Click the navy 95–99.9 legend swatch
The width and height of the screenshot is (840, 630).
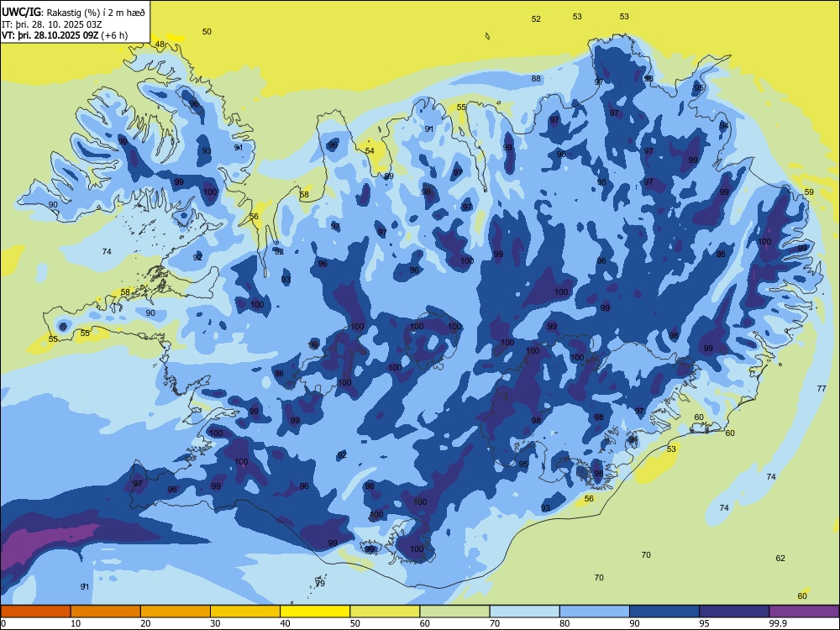point(734,612)
